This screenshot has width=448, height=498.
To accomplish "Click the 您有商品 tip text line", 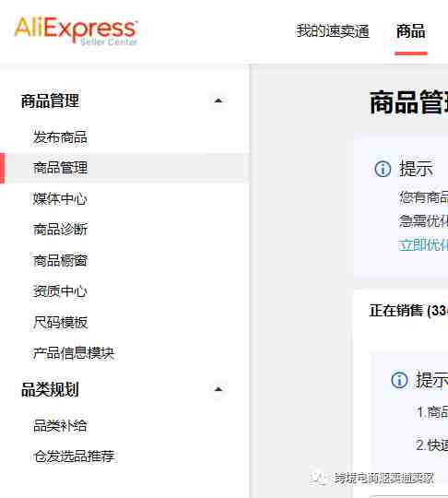I will pos(423,197).
